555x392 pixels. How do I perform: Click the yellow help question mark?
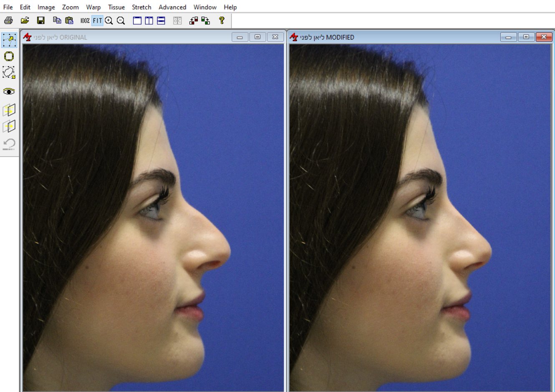coord(222,20)
